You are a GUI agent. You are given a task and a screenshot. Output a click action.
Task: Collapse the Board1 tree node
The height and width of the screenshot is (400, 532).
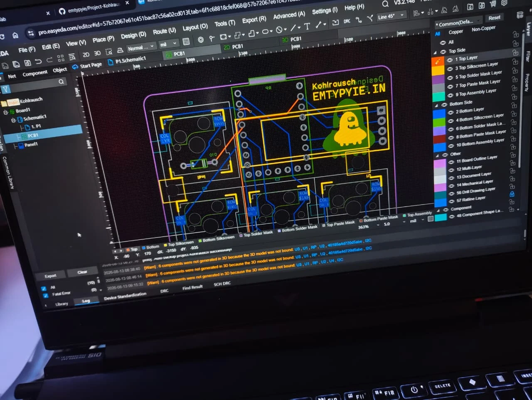(6, 112)
